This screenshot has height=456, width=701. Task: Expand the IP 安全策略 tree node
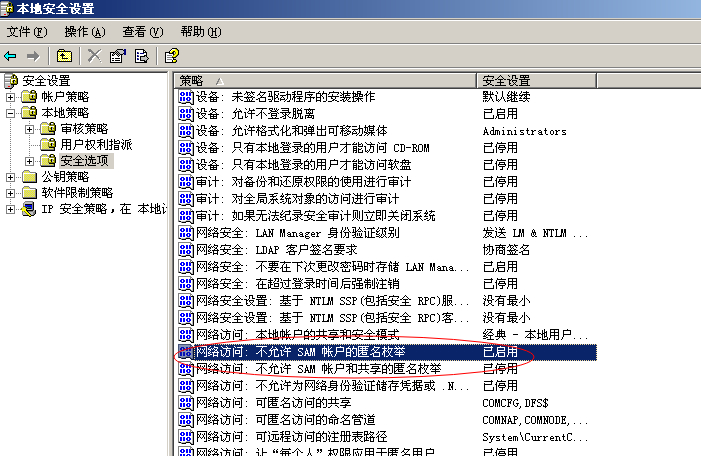tap(10, 209)
